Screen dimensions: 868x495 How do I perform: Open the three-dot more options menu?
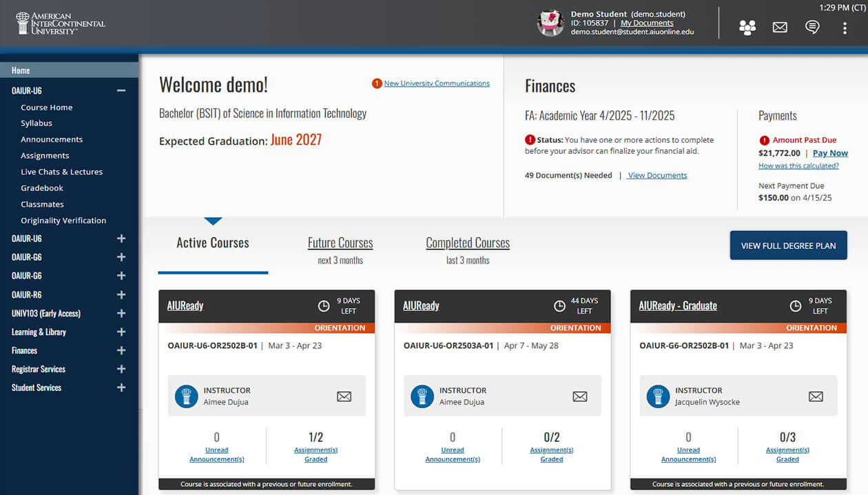845,28
